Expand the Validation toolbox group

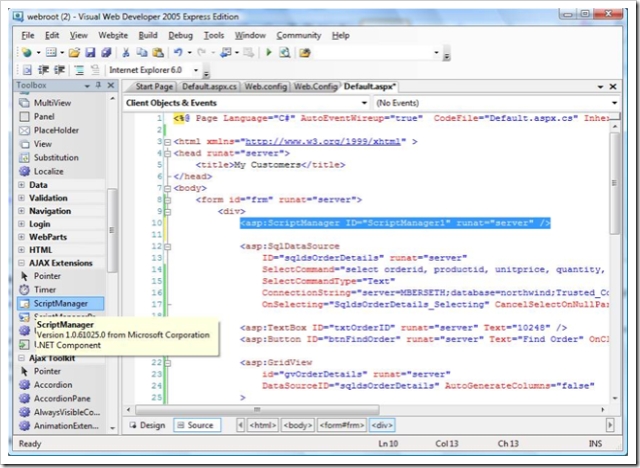[x=21, y=198]
